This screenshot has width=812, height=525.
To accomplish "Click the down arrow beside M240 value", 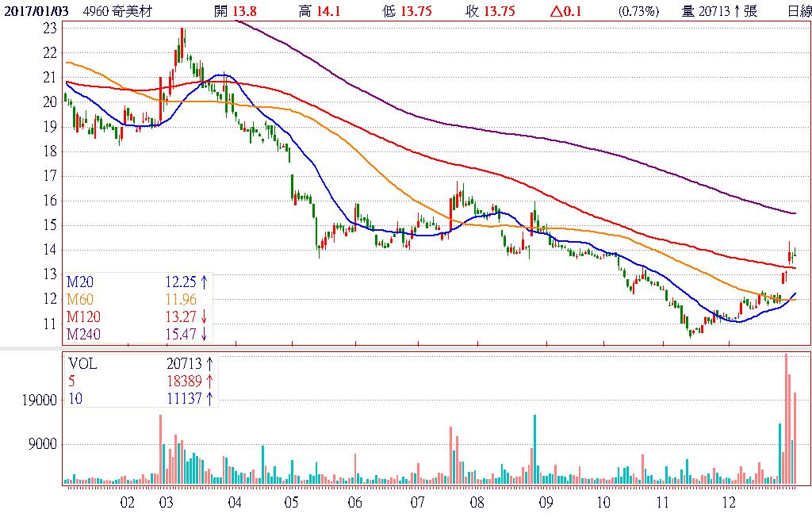I will coord(204,334).
